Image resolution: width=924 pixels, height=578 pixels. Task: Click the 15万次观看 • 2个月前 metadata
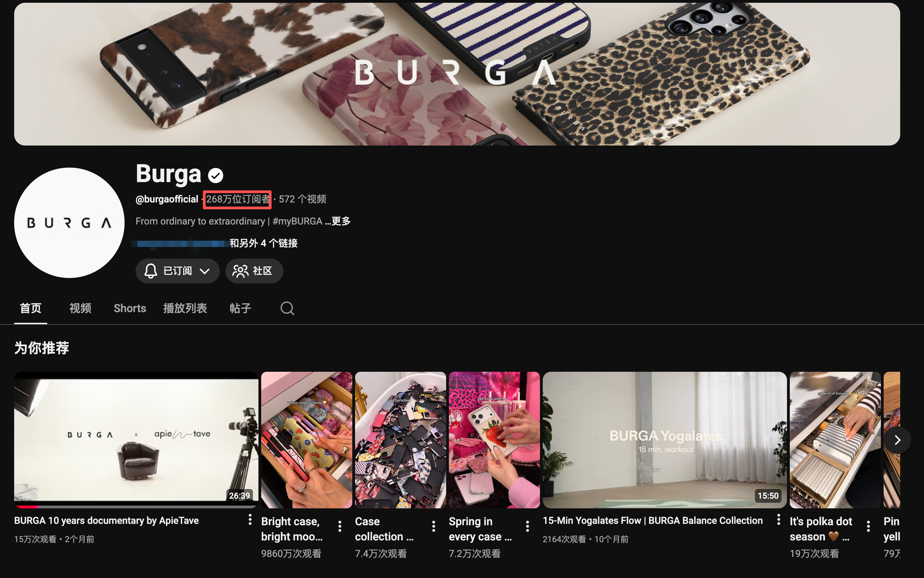pos(54,539)
